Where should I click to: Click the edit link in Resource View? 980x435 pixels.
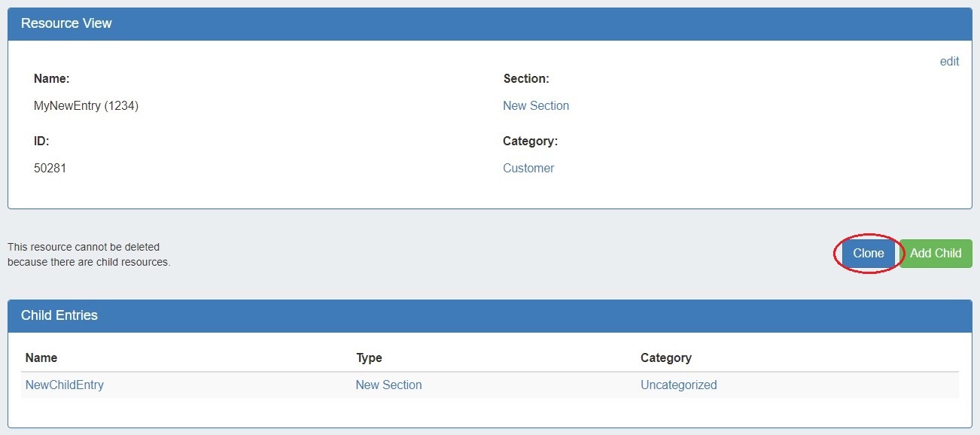point(949,62)
